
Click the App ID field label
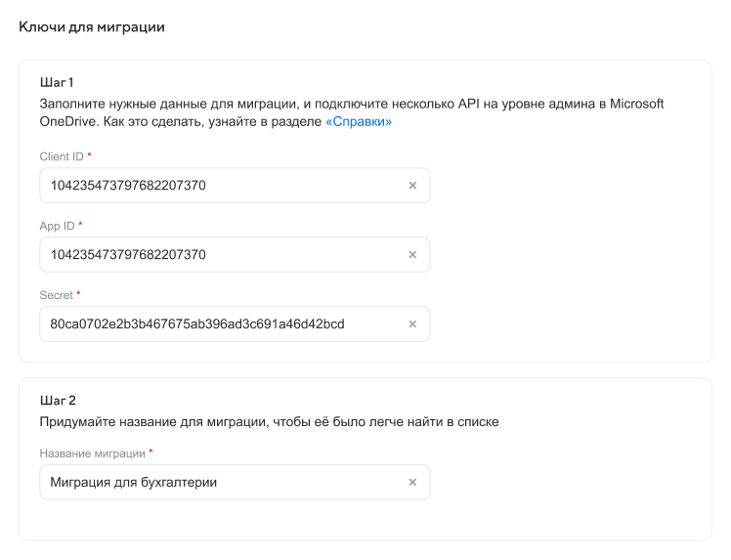tap(57, 226)
